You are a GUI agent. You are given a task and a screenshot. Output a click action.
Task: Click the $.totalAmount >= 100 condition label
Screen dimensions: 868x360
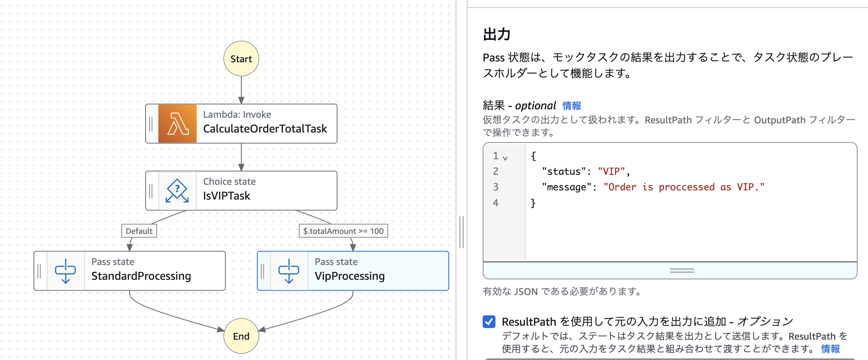pyautogui.click(x=343, y=231)
